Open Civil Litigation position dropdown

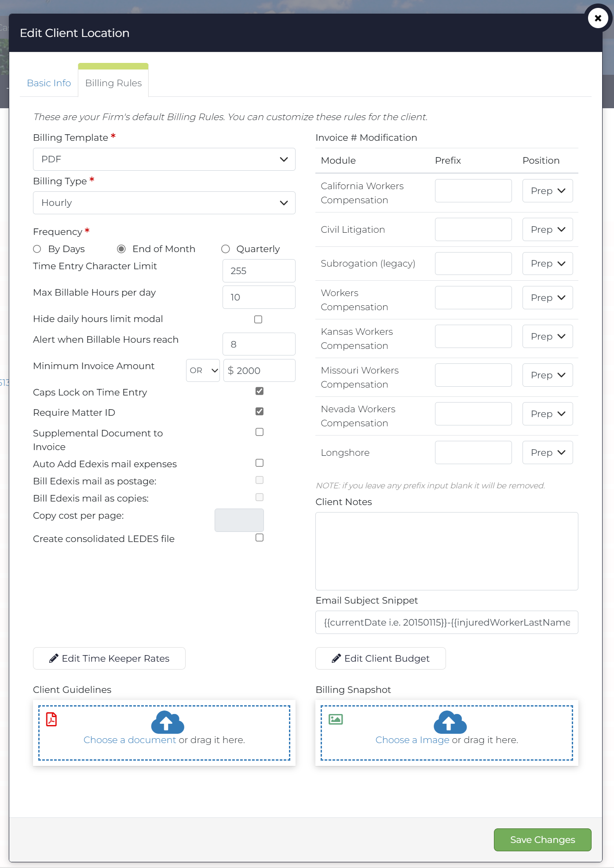point(548,230)
